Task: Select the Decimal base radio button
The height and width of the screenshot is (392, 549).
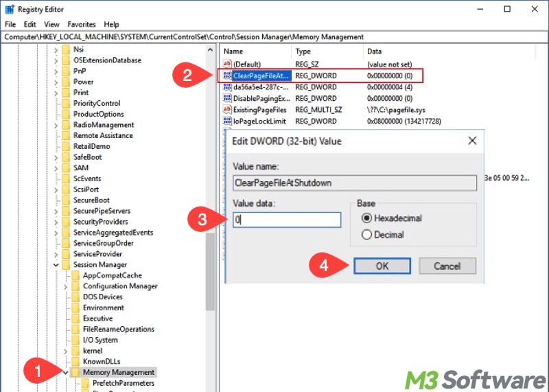Action: point(366,235)
